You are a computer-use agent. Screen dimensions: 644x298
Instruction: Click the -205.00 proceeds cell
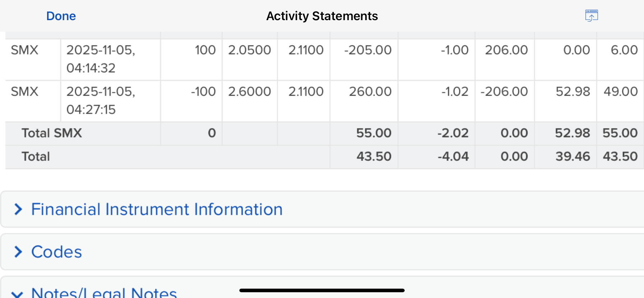[x=368, y=50]
